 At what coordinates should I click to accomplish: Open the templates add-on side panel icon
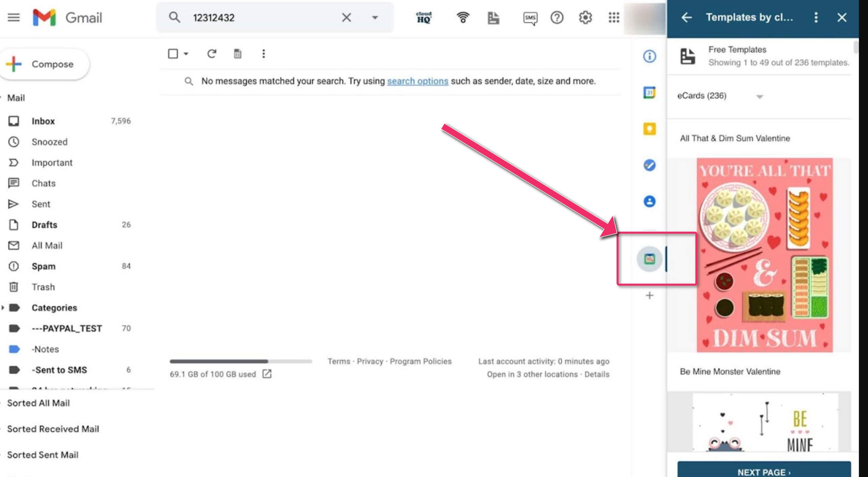click(x=649, y=259)
